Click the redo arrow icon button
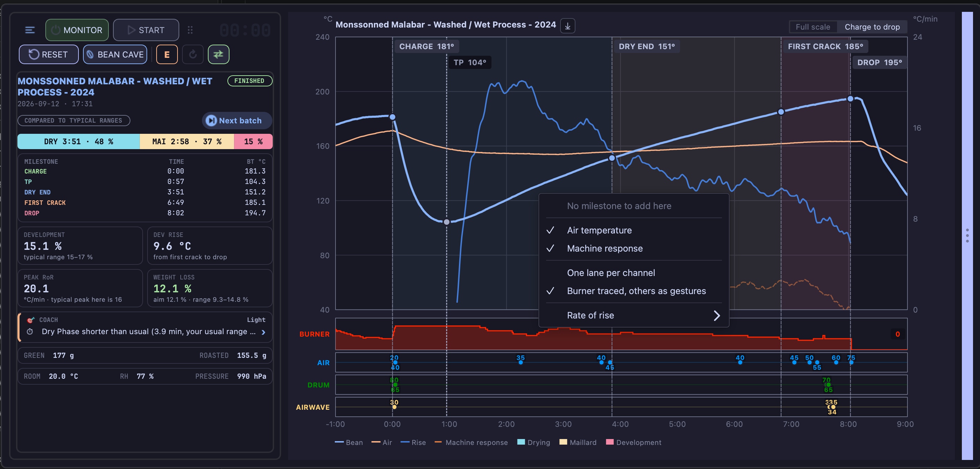Screen dimensions: 980x469 (193, 55)
